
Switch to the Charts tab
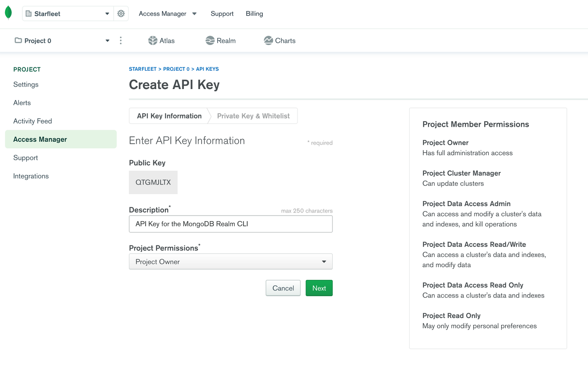coord(280,40)
